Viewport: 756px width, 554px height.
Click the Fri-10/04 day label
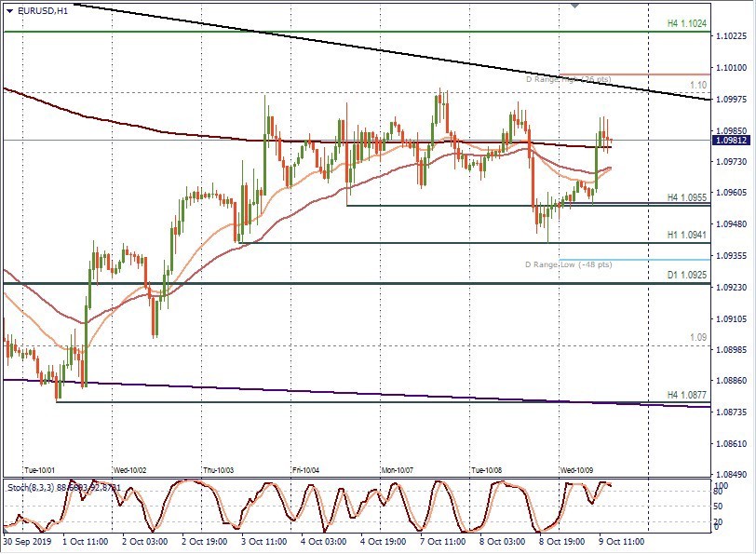306,469
